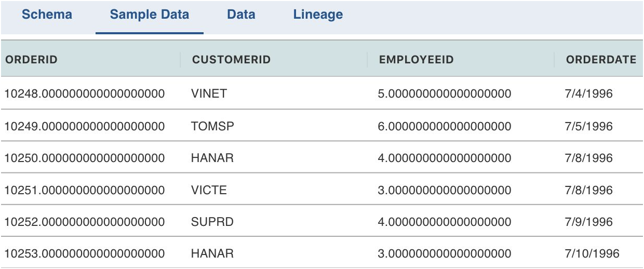This screenshot has height=269, width=644.
Task: Switch to the Schema tab
Action: point(47,15)
